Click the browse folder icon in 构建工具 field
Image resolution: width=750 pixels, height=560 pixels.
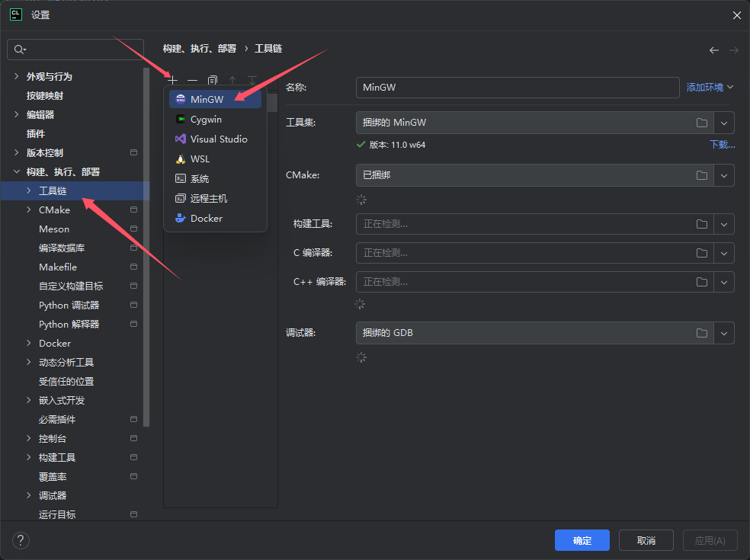point(702,224)
